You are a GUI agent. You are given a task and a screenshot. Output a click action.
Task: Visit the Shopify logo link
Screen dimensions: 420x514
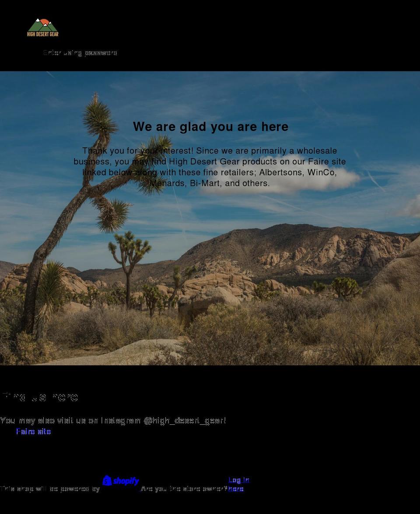(120, 481)
